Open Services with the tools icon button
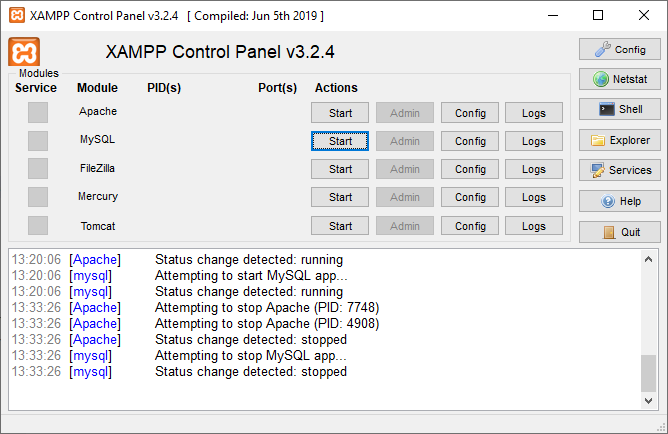The image size is (668, 434). pos(619,170)
